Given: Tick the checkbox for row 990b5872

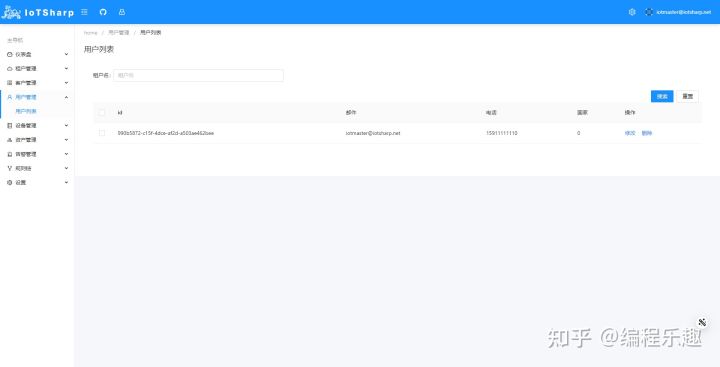Looking at the screenshot, I should point(102,133).
